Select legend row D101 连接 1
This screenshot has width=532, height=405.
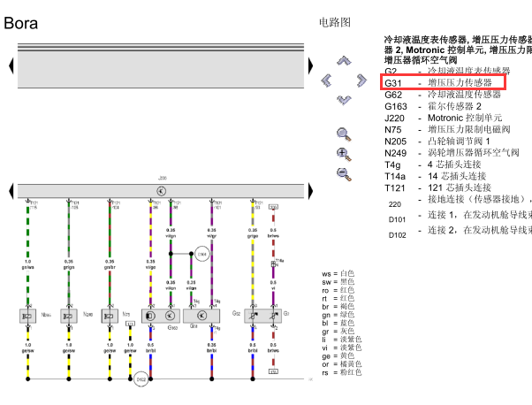click(x=460, y=217)
